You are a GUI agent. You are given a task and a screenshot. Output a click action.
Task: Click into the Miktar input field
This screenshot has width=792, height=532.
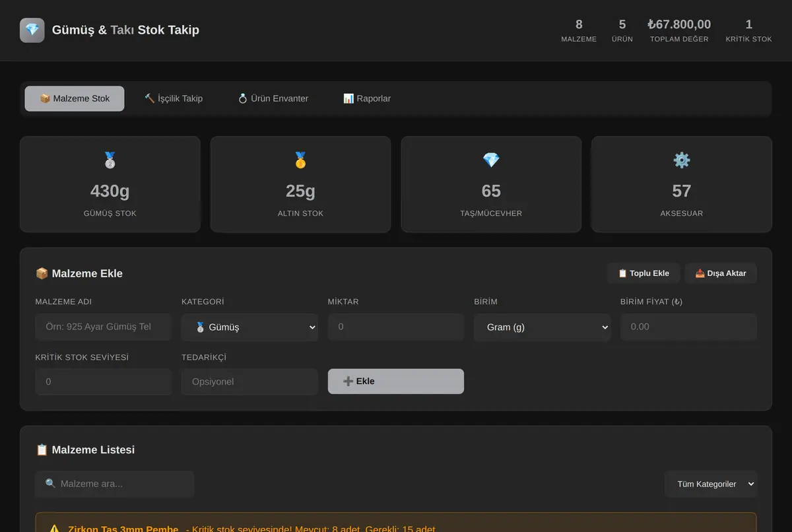(396, 327)
